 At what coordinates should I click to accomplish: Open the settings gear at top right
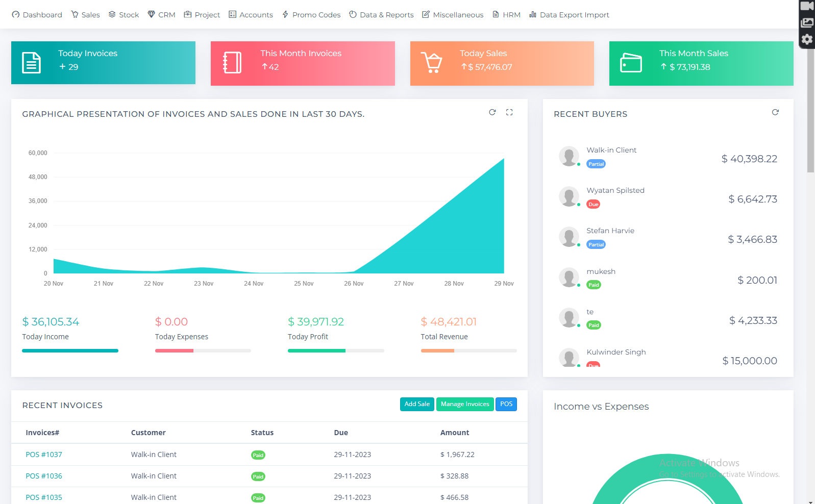[x=807, y=39]
